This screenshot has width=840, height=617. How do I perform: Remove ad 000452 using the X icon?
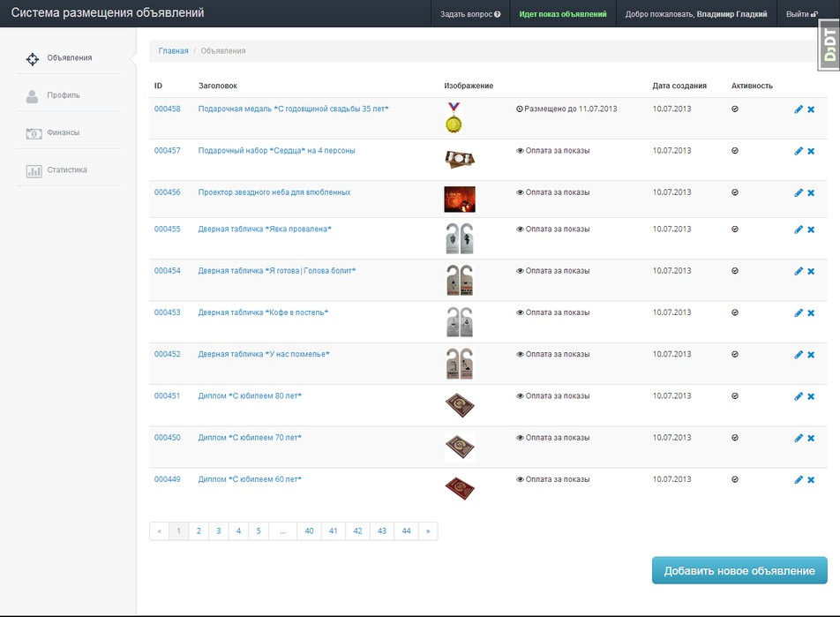coord(811,355)
